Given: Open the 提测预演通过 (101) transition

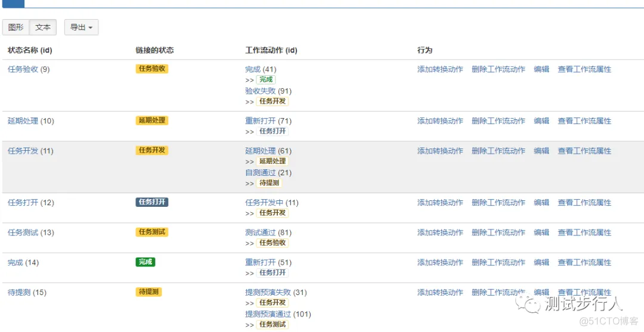Looking at the screenshot, I should click(278, 314).
